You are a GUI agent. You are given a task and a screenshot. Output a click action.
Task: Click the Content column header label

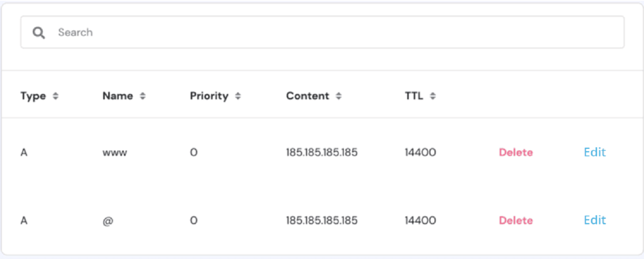308,96
